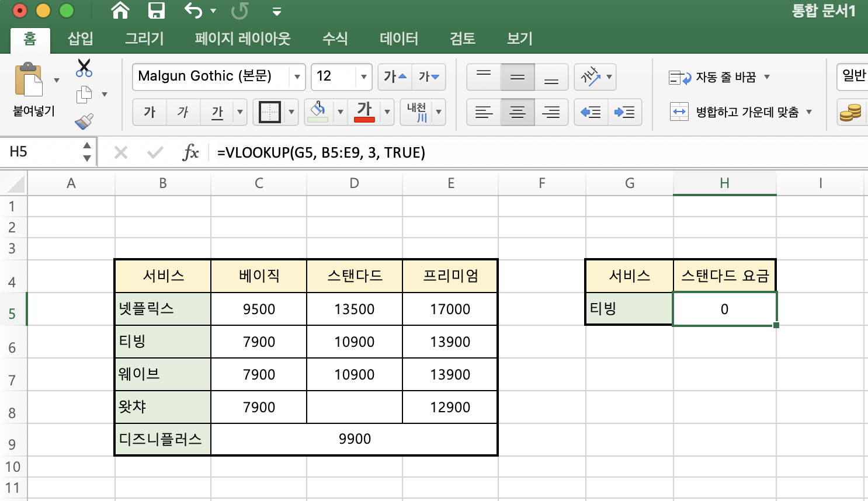Click the 내천 phonetic guide button
This screenshot has width=868, height=501.
click(x=417, y=112)
